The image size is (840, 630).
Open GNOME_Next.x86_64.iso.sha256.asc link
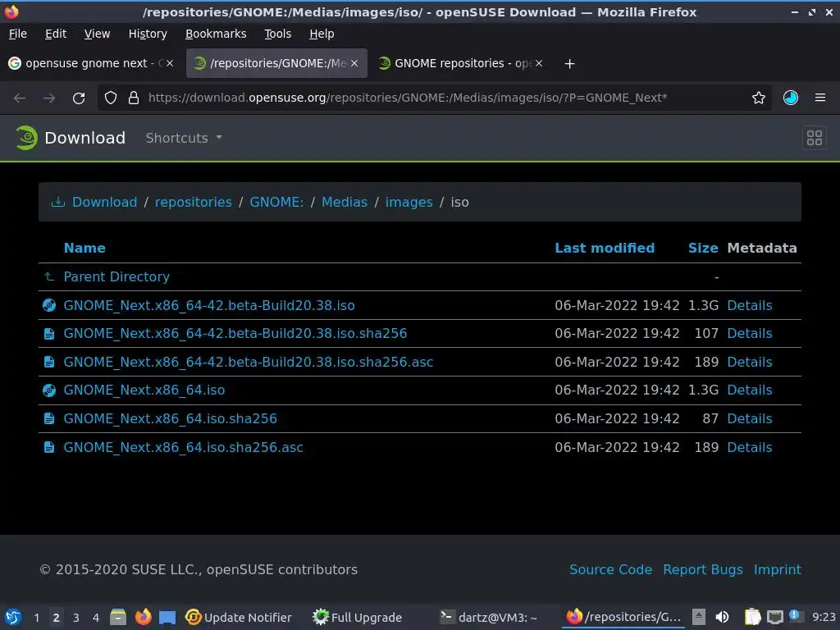click(183, 447)
